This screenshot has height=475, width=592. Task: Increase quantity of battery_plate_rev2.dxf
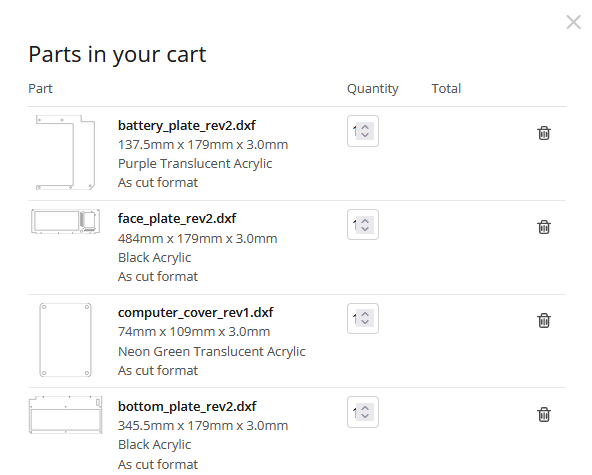tap(365, 127)
